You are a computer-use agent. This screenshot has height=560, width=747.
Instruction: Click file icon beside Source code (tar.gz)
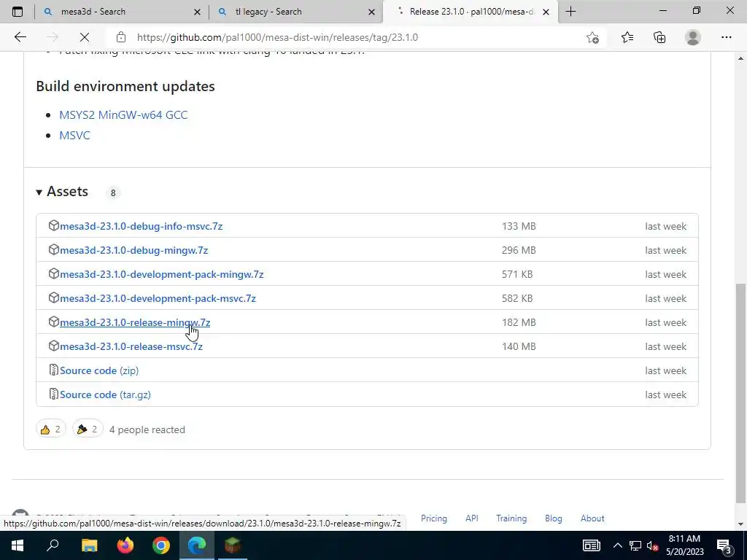[53, 394]
